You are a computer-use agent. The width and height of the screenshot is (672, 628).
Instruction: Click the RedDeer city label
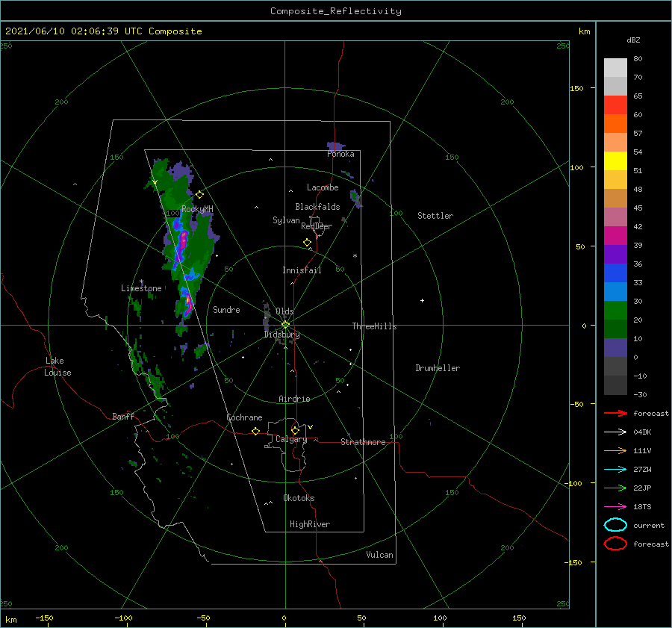coord(317,226)
